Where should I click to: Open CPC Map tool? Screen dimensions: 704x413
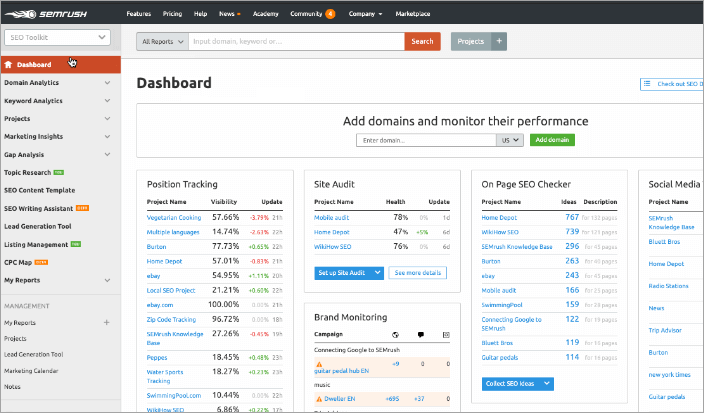[18, 262]
